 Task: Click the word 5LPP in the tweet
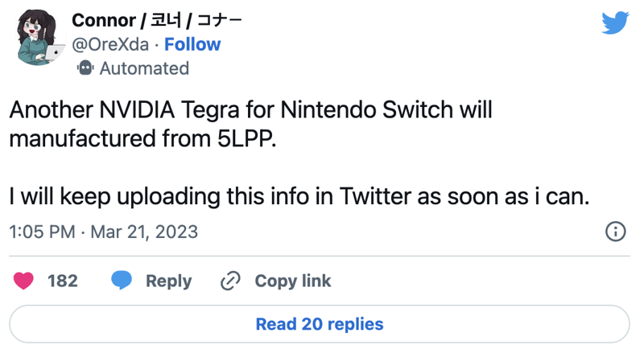coord(247,138)
